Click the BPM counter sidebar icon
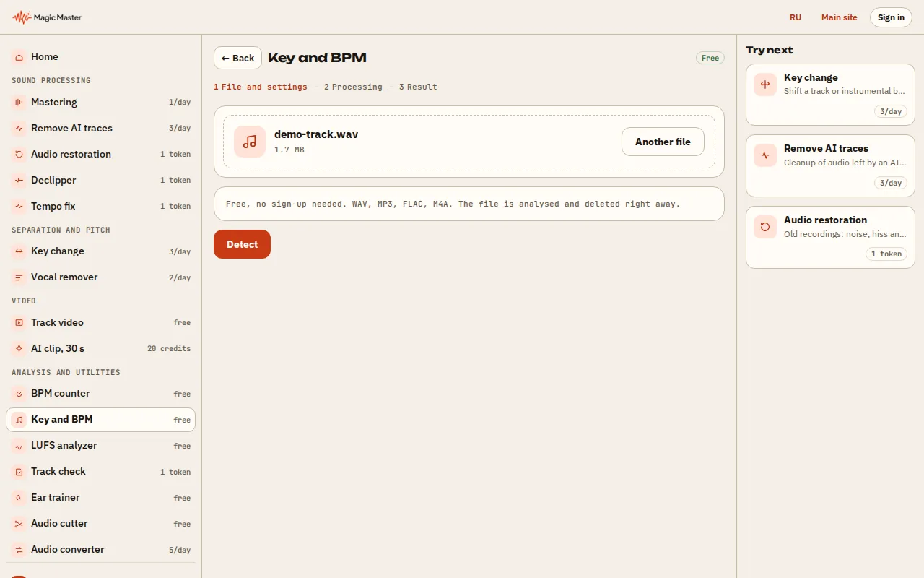Viewport: 924px width, 578px height. point(19,394)
